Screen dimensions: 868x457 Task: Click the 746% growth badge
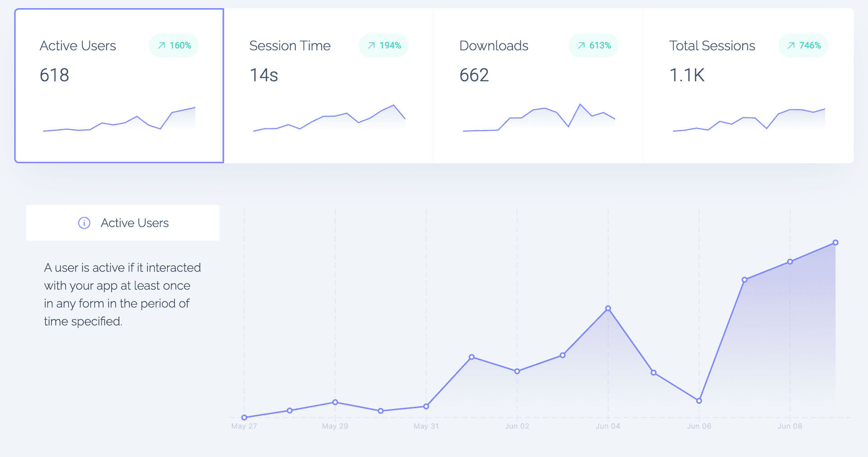point(803,46)
